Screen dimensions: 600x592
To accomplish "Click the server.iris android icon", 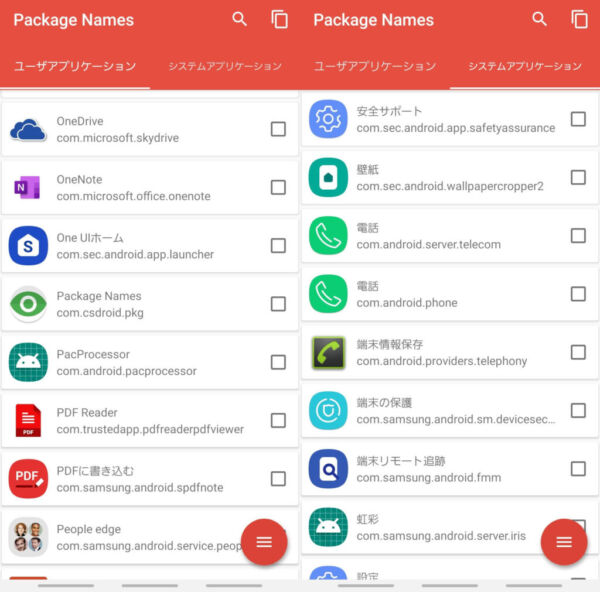I will click(328, 527).
